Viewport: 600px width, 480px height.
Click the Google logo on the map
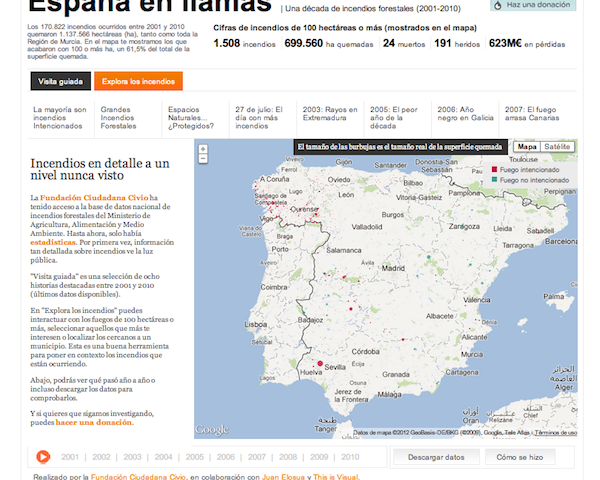(x=212, y=429)
